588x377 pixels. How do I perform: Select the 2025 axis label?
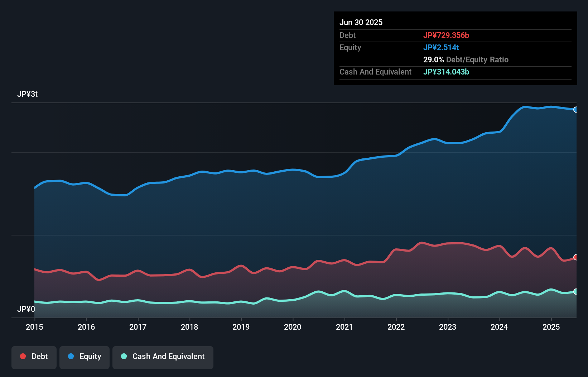551,327
